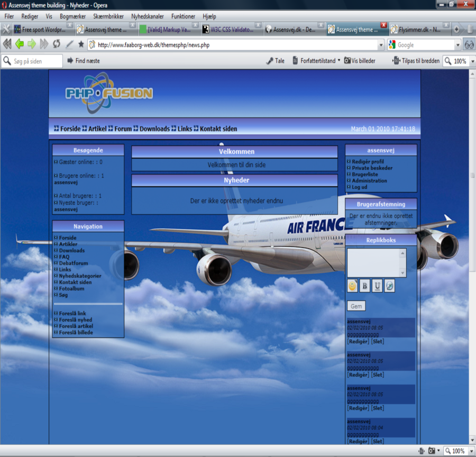Viewport: 476px width, 457px height.
Task: Open the Bogmærker menu
Action: [x=72, y=16]
